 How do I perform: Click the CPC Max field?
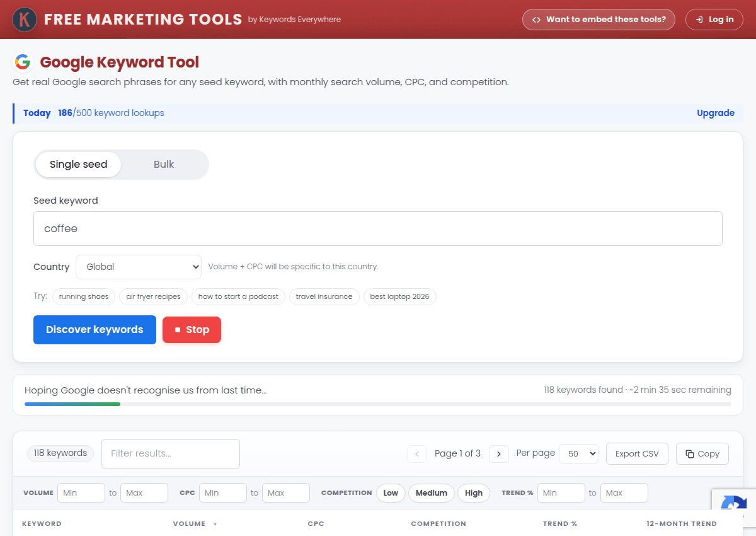[286, 493]
